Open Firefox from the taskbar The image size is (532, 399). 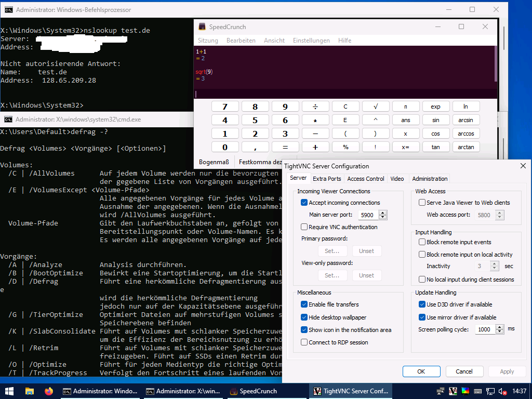(49, 391)
